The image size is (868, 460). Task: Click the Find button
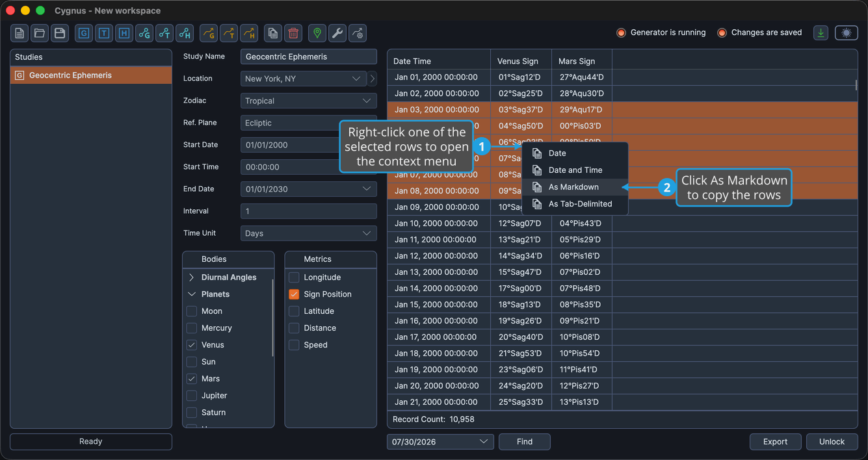(x=525, y=442)
